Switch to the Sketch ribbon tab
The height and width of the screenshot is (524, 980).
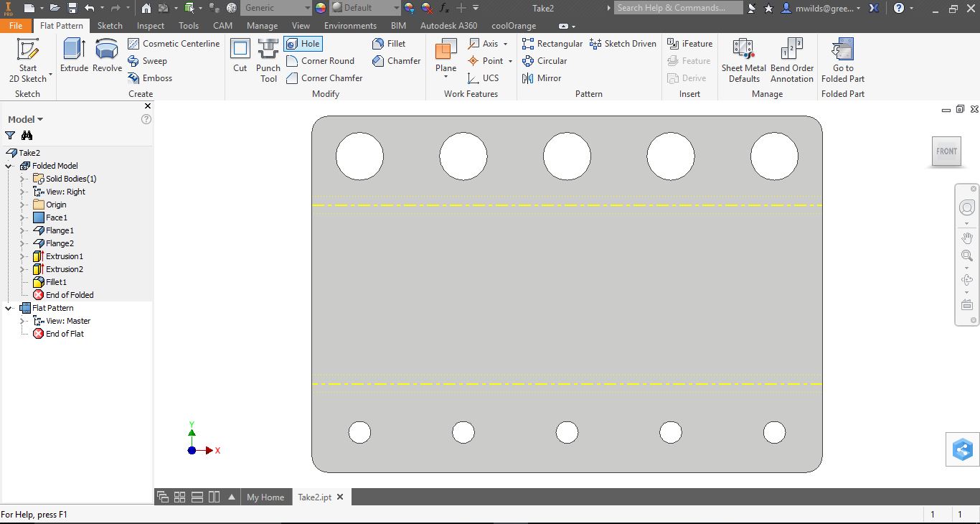pos(110,26)
